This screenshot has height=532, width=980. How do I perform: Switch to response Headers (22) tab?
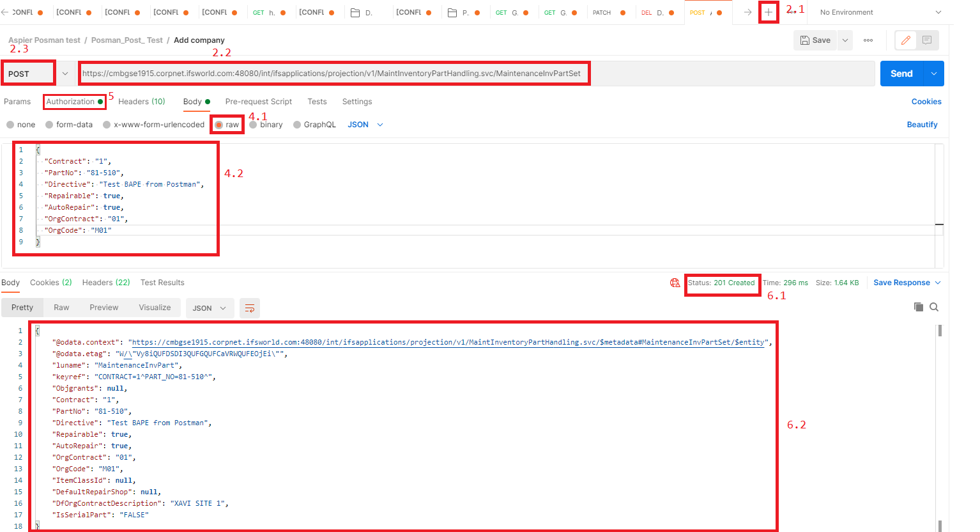106,283
